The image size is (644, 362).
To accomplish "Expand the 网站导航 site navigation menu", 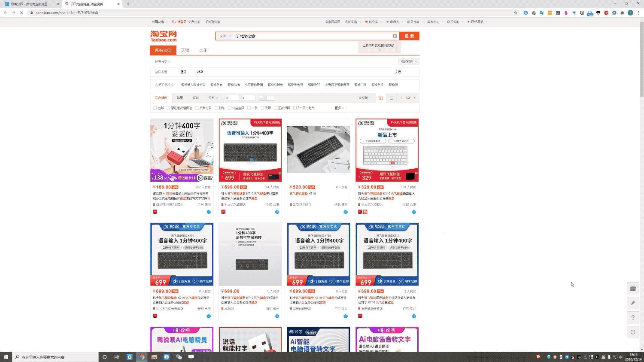I will pyautogui.click(x=477, y=22).
